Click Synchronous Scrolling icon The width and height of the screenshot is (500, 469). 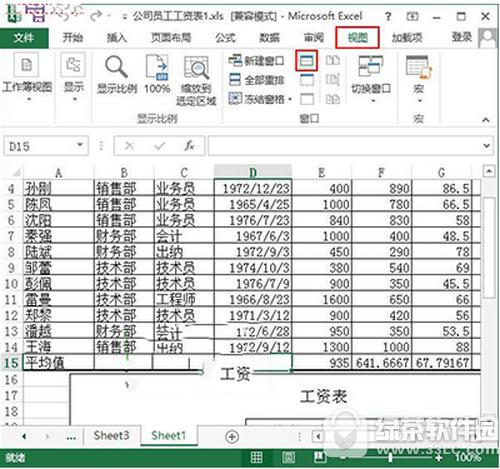333,80
